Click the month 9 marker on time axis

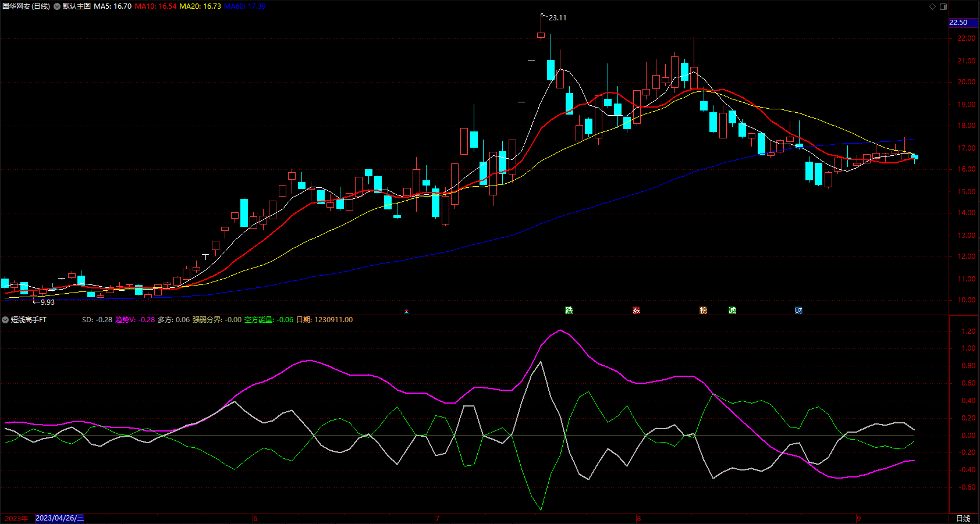click(x=859, y=519)
